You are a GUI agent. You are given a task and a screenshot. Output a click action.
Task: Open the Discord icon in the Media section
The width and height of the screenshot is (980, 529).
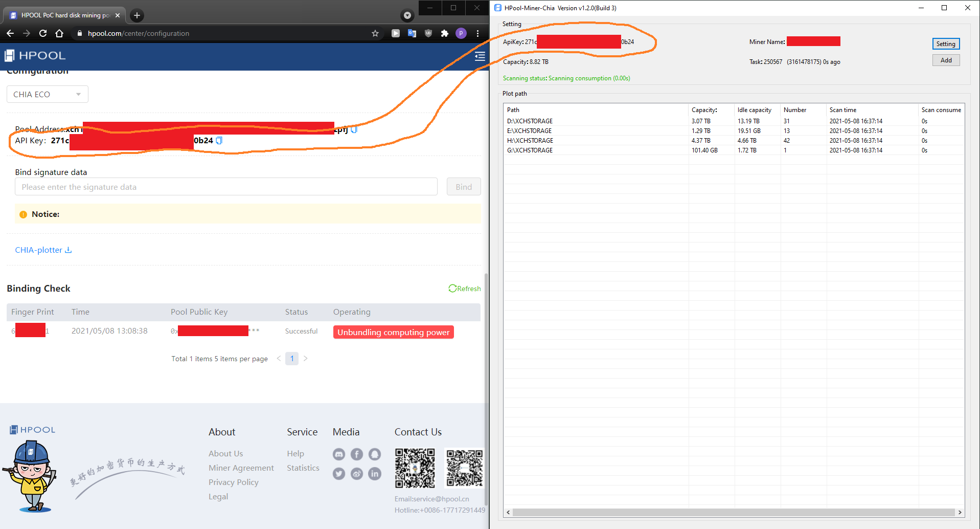click(x=338, y=454)
